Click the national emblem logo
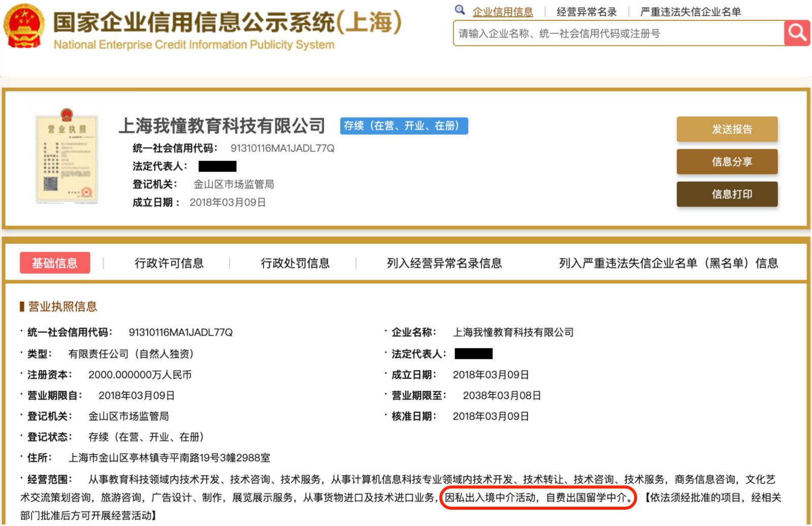Screen dimensions: 812x526 24,25
